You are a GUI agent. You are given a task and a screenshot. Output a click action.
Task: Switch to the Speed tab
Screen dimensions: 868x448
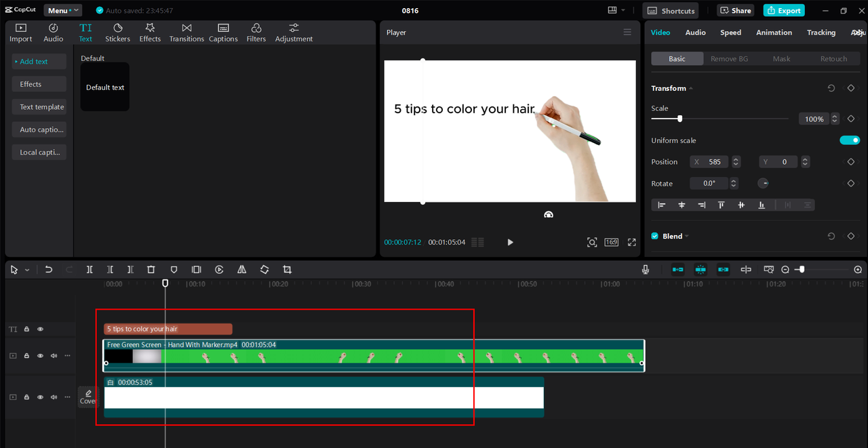tap(730, 33)
